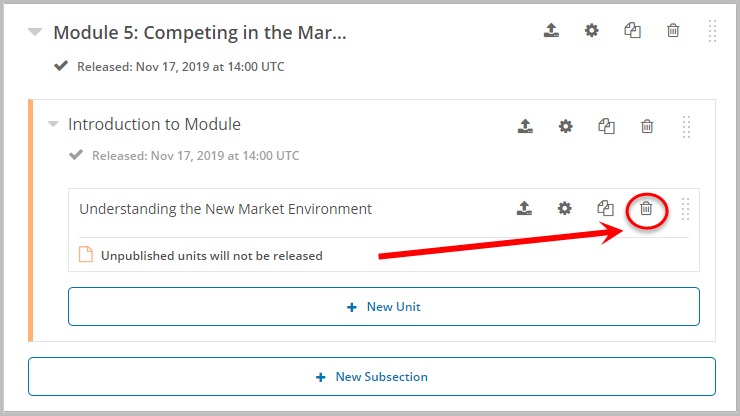Viewport: 740px width, 416px height.
Task: Duplicate the Module 5 section
Action: point(632,31)
